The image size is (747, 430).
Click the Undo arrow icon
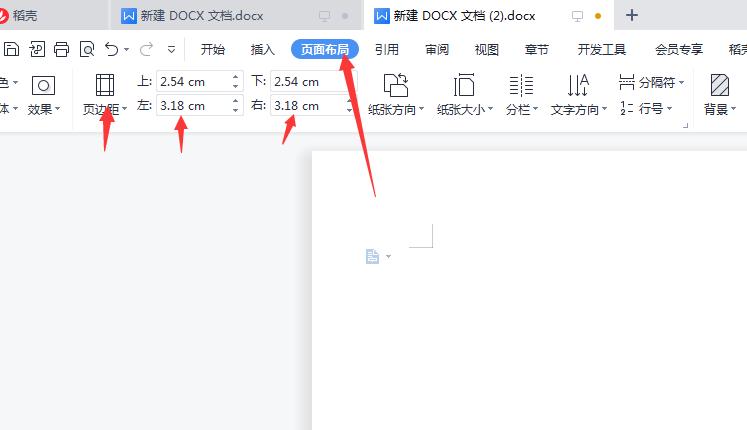coord(112,49)
